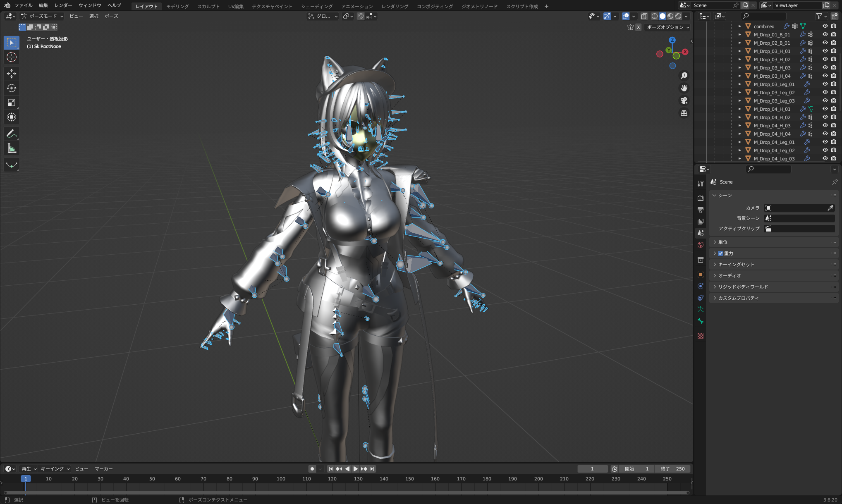Open the shading options dropdown arrow

point(687,16)
